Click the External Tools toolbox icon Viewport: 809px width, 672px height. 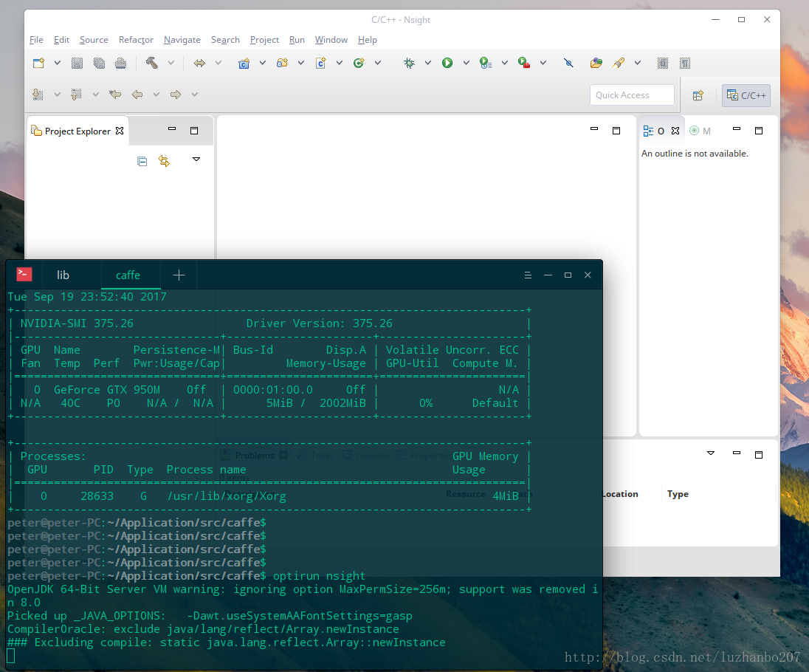tap(524, 63)
